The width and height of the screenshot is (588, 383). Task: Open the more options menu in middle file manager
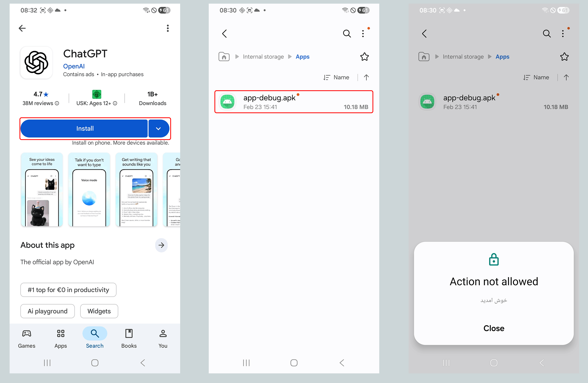point(363,34)
